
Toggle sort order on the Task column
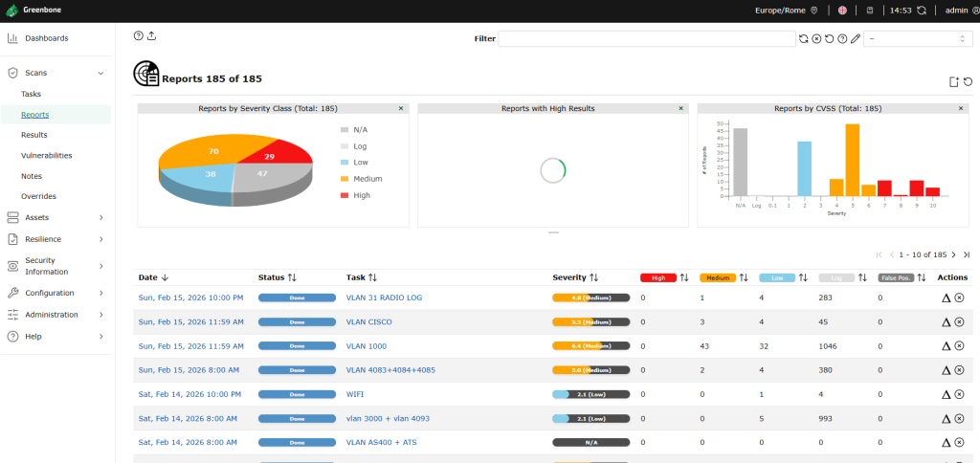(372, 277)
